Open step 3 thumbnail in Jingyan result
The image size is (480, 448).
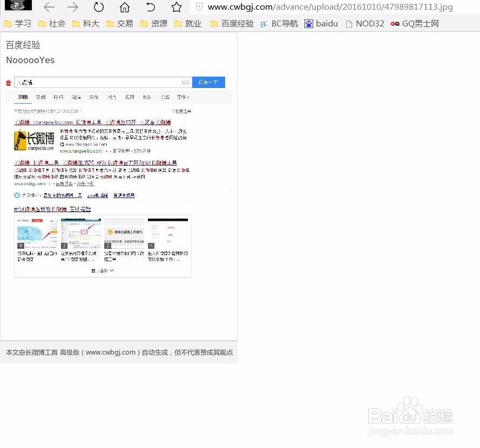coord(124,234)
